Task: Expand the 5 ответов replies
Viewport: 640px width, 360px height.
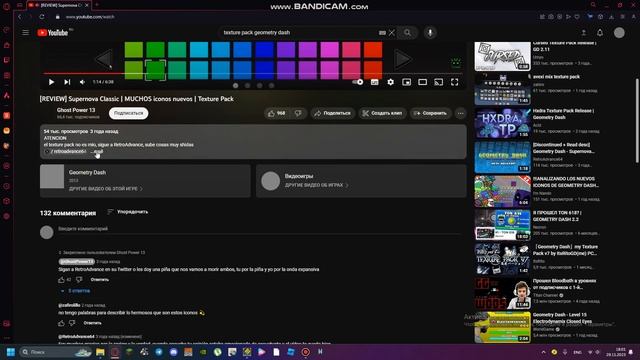Action: coord(75,291)
